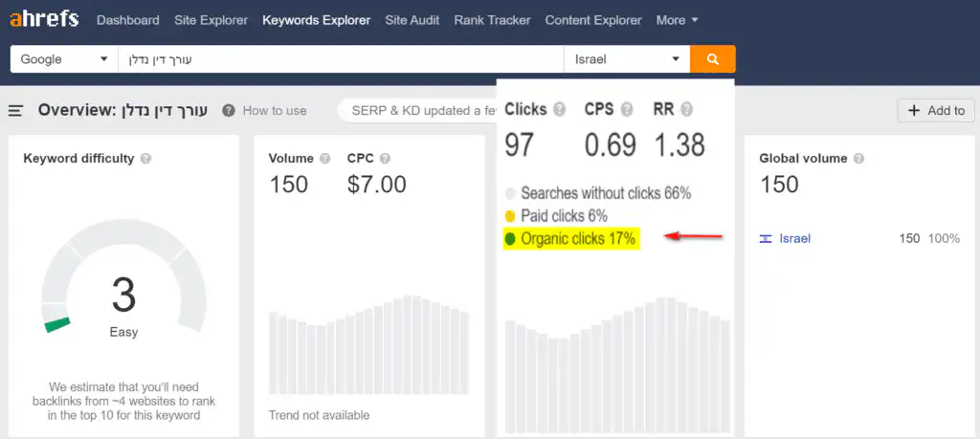Open the hamburger menu beside Overview

[16, 111]
